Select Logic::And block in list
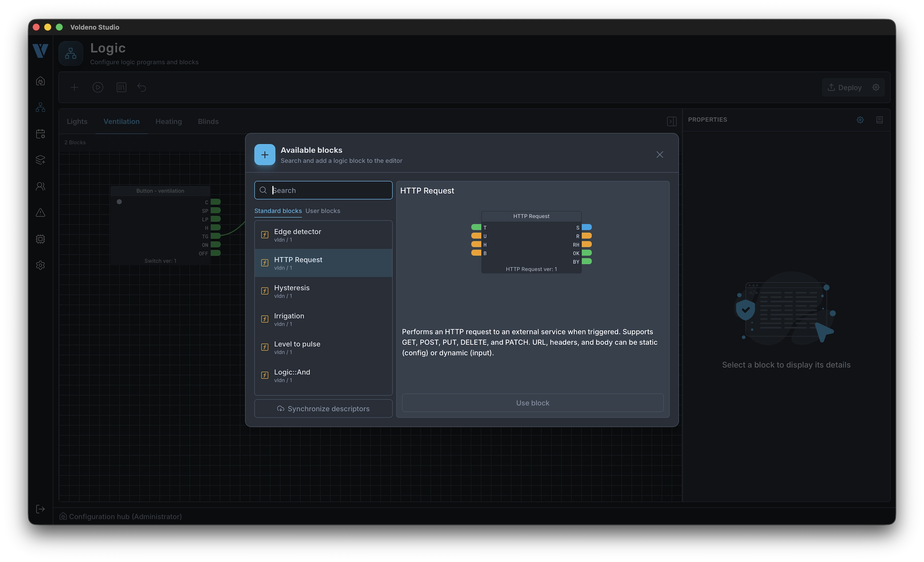The height and width of the screenshot is (562, 924). point(323,375)
